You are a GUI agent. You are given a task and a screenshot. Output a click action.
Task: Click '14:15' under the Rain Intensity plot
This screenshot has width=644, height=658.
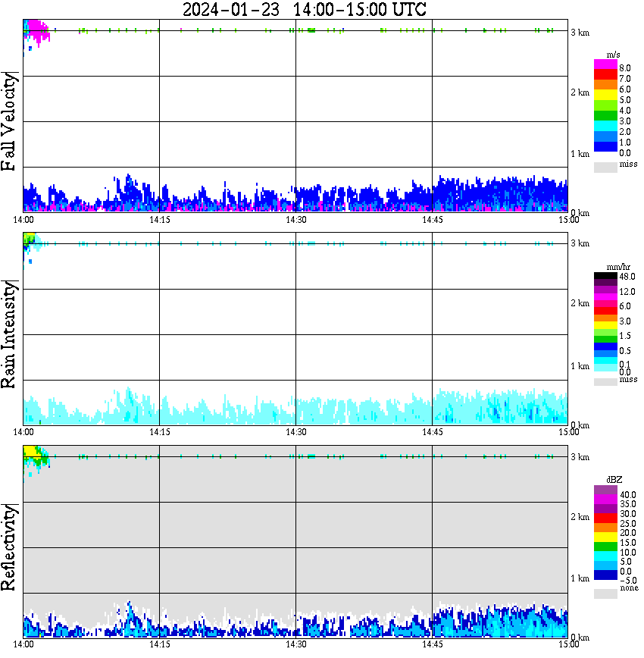tap(159, 432)
